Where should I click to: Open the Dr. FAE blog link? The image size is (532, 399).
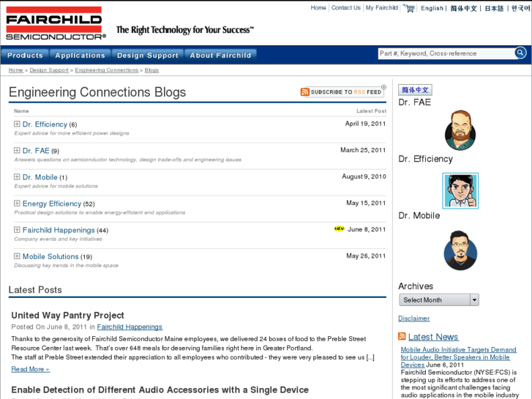[36, 151]
